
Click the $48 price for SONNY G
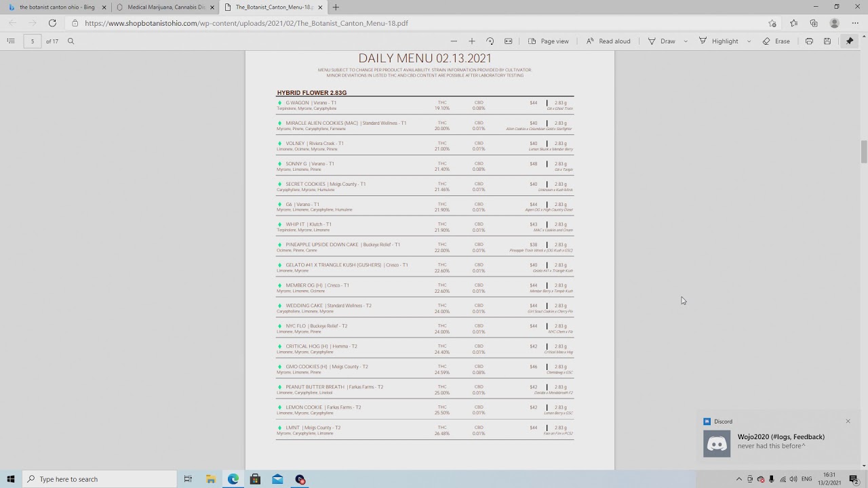click(x=534, y=164)
